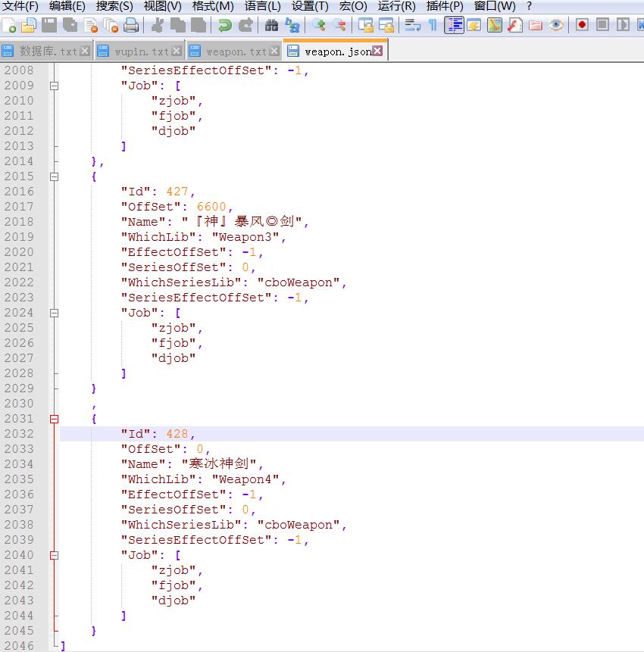Toggle word wrap in the toolbar

coord(412,25)
